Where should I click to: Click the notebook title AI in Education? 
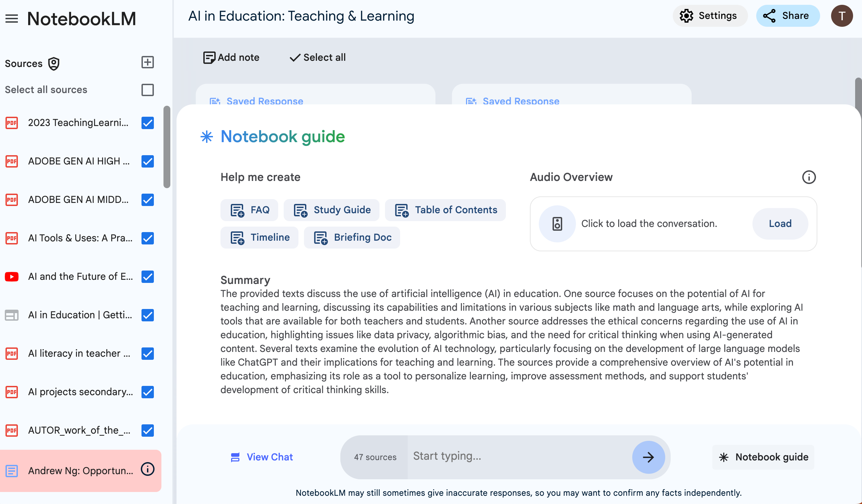pos(301,16)
